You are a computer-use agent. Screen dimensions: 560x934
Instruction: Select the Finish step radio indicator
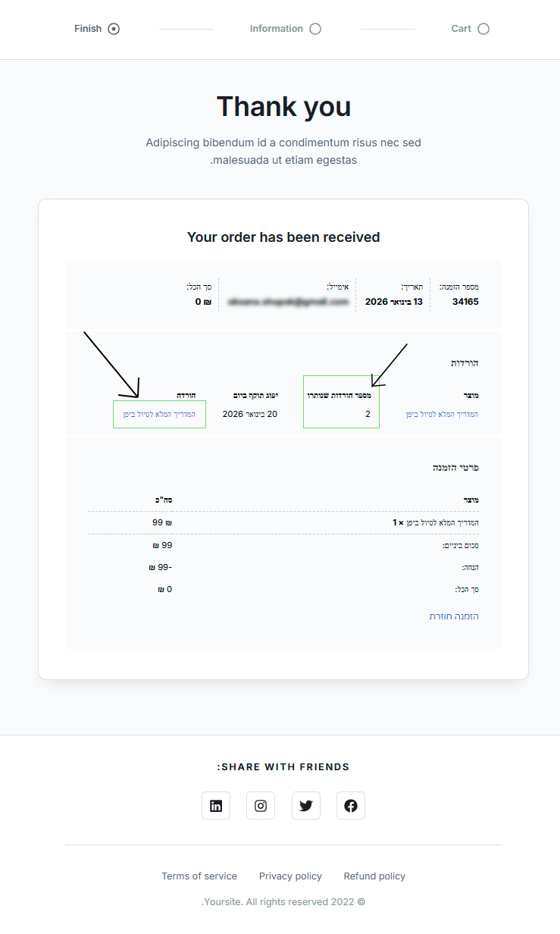pos(114,29)
